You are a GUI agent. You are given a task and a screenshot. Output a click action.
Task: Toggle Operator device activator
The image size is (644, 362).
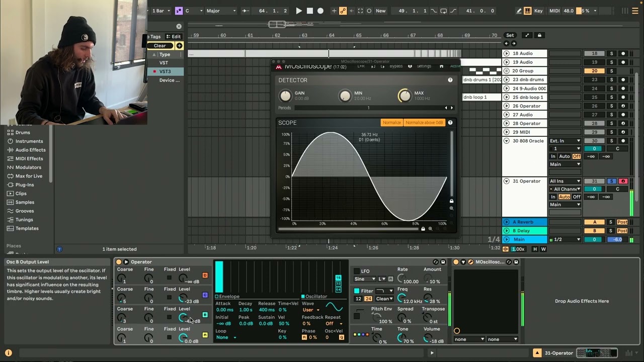pyautogui.click(x=119, y=262)
